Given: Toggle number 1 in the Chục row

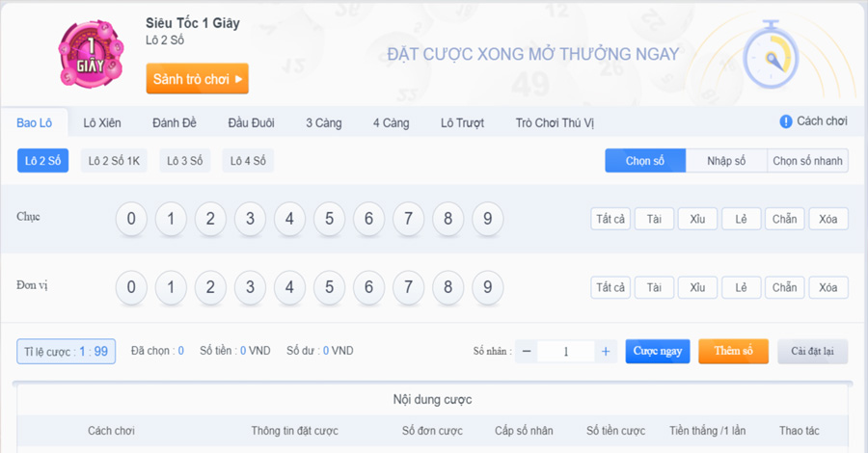Looking at the screenshot, I should coord(171,219).
